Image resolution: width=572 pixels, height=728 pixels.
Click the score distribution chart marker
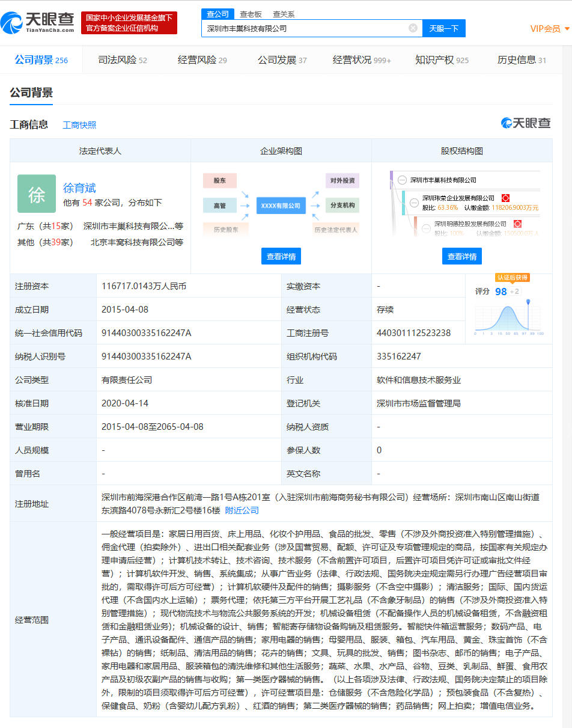coord(528,300)
